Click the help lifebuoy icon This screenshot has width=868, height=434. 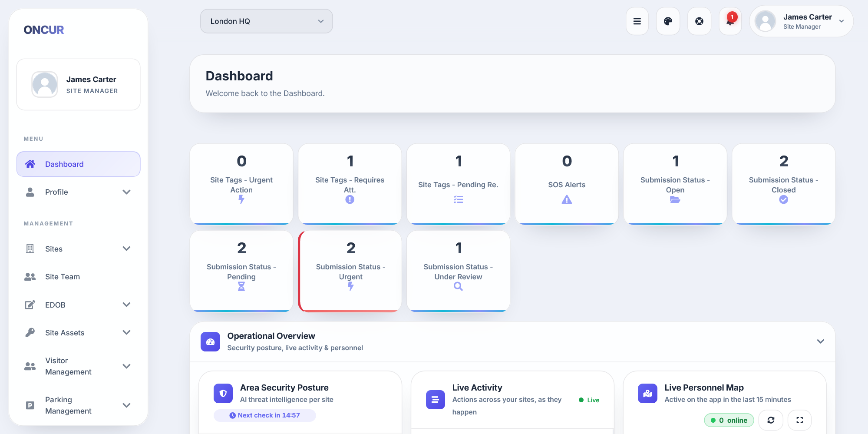pyautogui.click(x=699, y=21)
